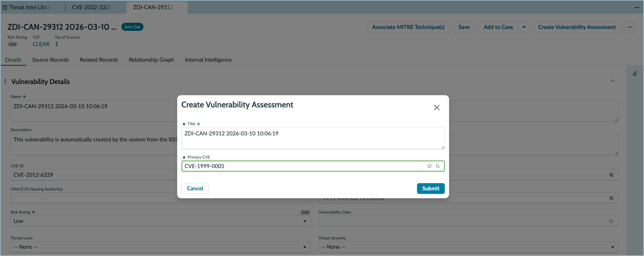644x256 pixels.
Task: Click the Low risk rating badge in header
Action: pyautogui.click(x=12, y=44)
